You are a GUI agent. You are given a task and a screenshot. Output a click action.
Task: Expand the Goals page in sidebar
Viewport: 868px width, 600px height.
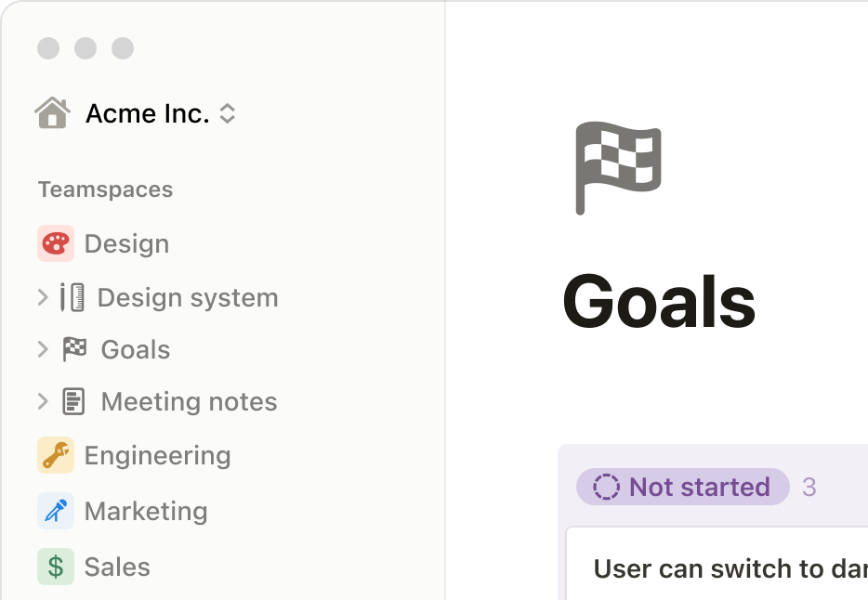(42, 349)
